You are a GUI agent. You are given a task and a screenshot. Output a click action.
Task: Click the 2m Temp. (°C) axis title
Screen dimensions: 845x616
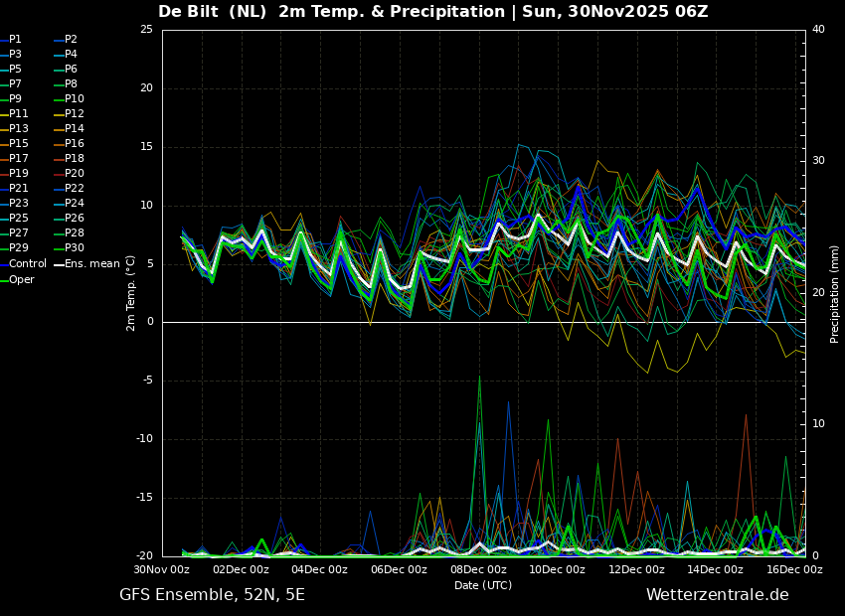tap(131, 293)
